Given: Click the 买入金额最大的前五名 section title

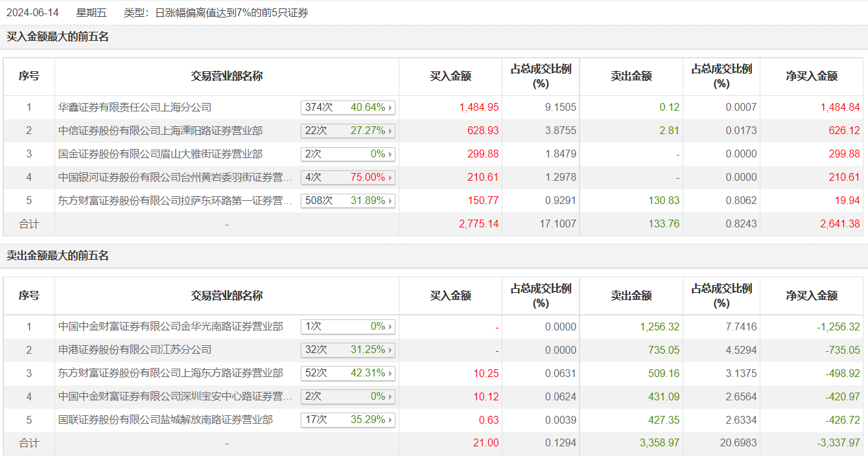Looking at the screenshot, I should [x=58, y=37].
